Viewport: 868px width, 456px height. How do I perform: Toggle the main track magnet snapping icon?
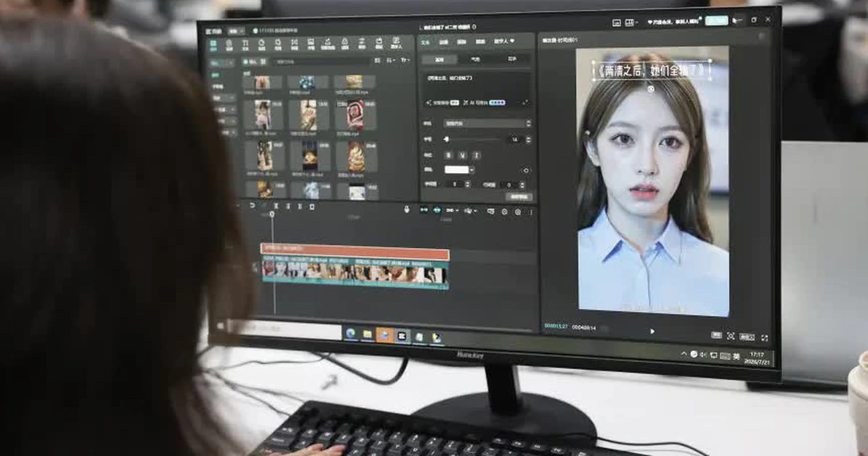point(422,210)
